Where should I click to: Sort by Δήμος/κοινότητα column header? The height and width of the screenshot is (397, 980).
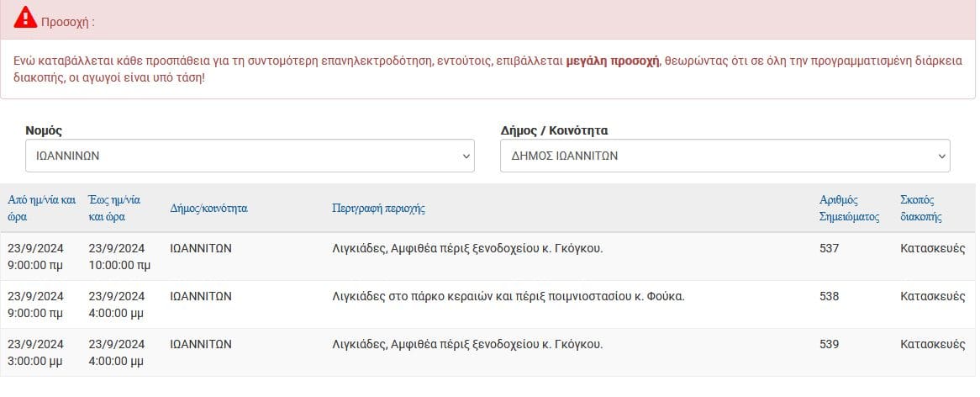208,209
